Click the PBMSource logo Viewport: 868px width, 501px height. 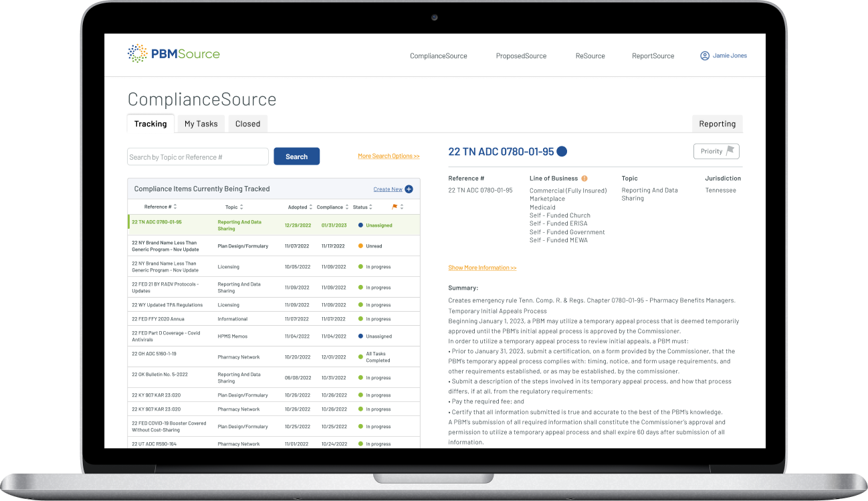(173, 54)
